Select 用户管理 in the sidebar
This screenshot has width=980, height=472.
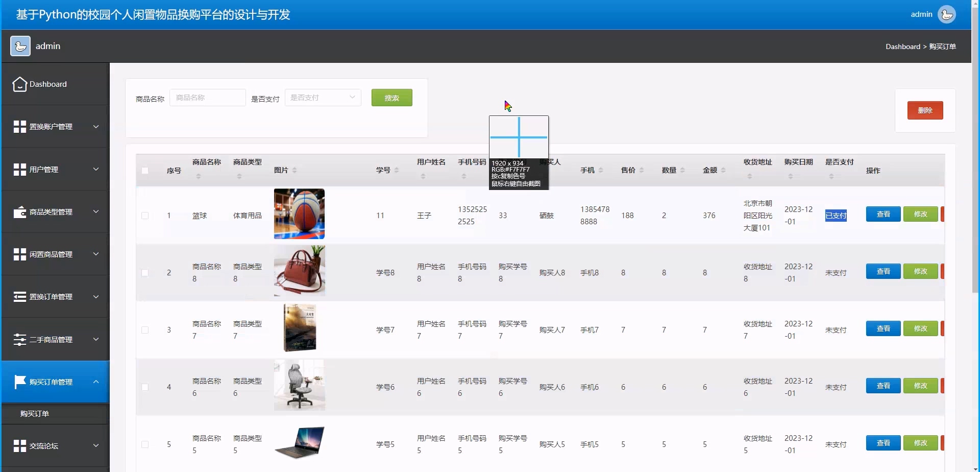click(55, 170)
